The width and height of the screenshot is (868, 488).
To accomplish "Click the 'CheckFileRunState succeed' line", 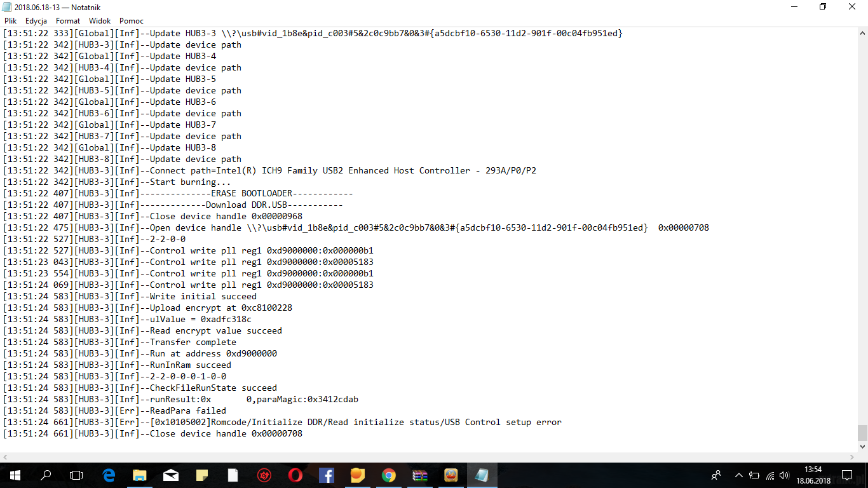I will point(140,388).
